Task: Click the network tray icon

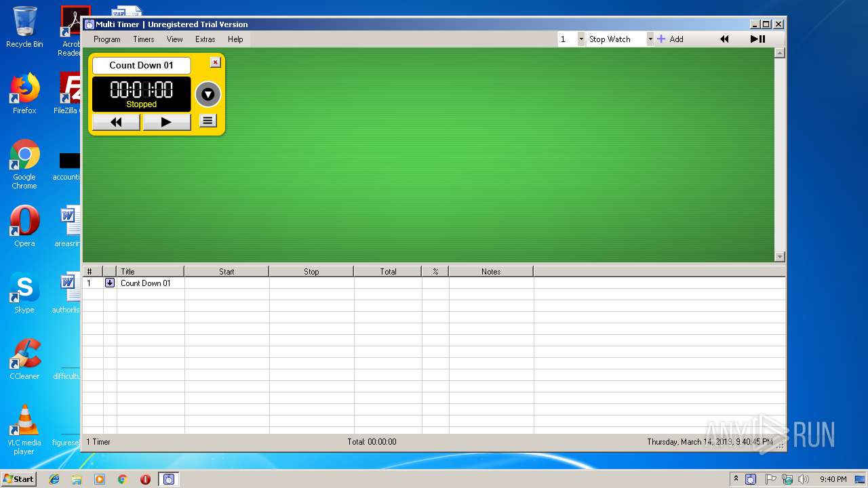Action: click(x=787, y=479)
